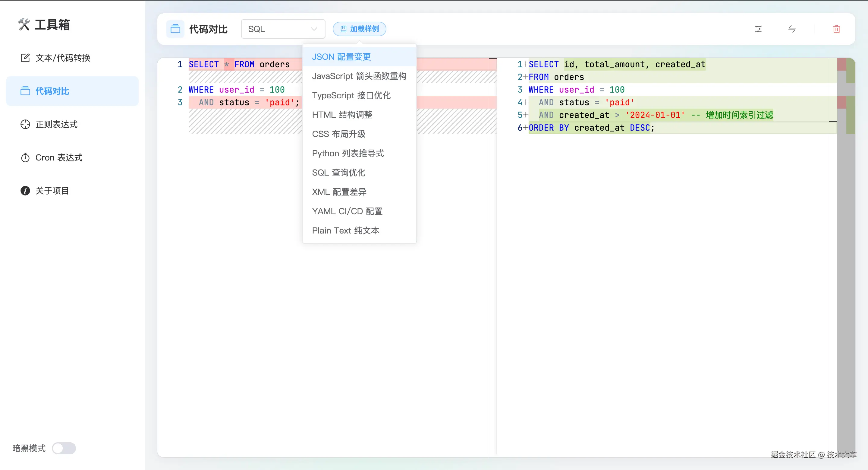Select YAML CI/CD 配置 from list
Image resolution: width=868 pixels, height=470 pixels.
pyautogui.click(x=347, y=211)
